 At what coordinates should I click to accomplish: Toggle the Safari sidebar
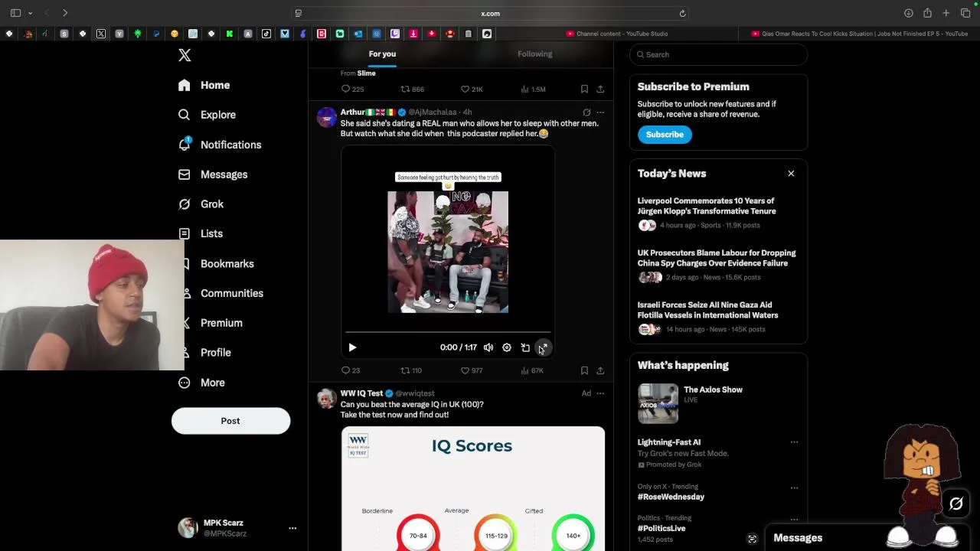click(15, 13)
